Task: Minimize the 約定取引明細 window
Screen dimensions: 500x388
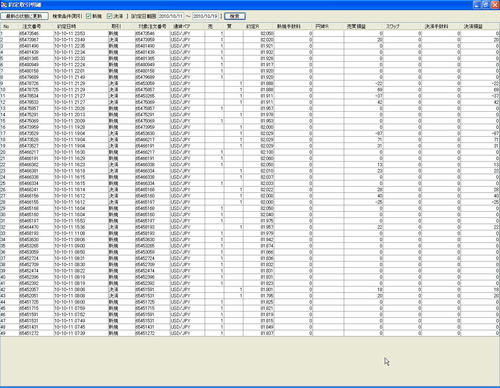Action: tap(477, 5)
